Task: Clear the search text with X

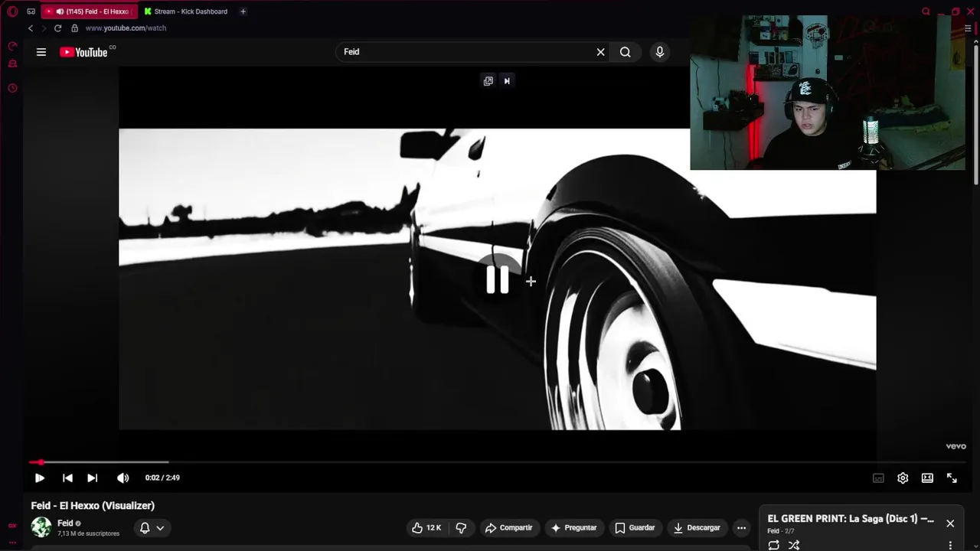Action: [x=601, y=52]
